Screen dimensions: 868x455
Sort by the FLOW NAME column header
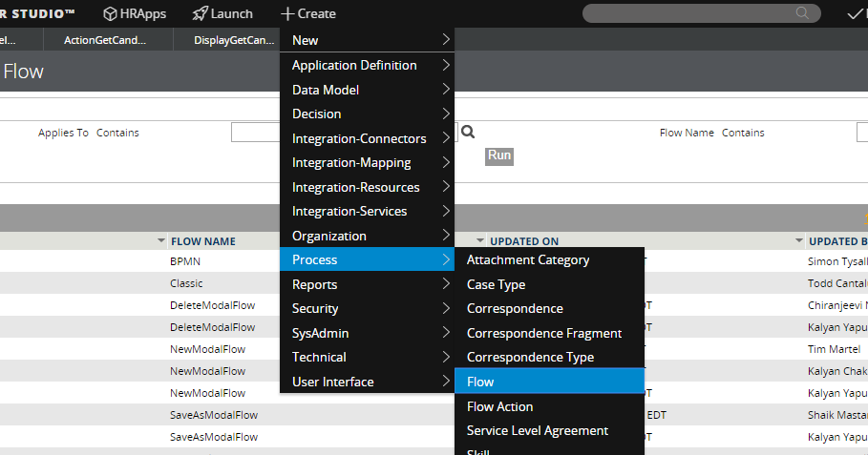[203, 241]
